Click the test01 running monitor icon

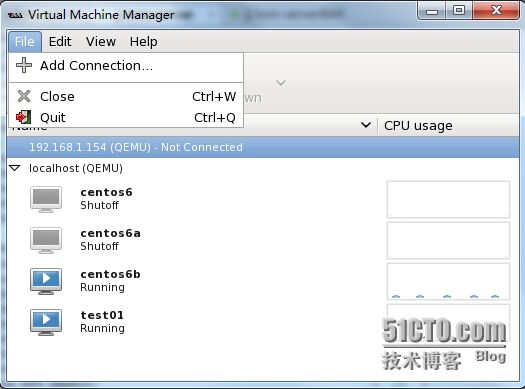(x=46, y=322)
